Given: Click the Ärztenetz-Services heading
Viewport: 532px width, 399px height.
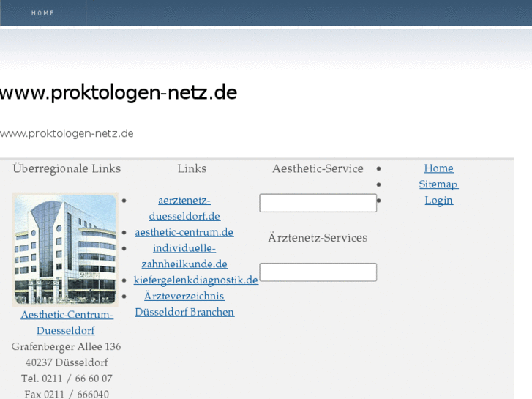Looking at the screenshot, I should 318,238.
